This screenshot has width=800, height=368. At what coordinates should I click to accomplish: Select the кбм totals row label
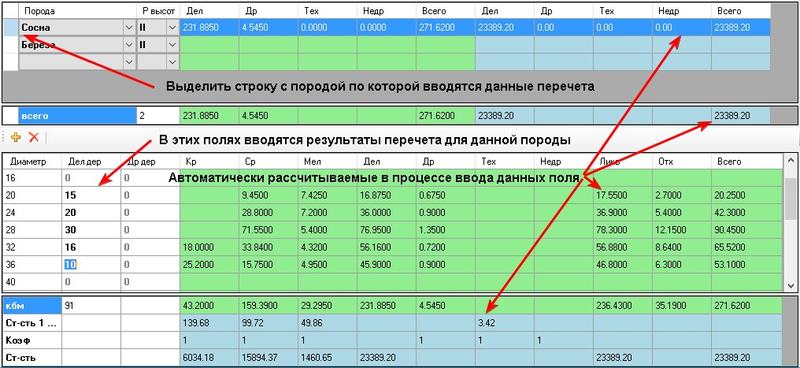[x=32, y=306]
